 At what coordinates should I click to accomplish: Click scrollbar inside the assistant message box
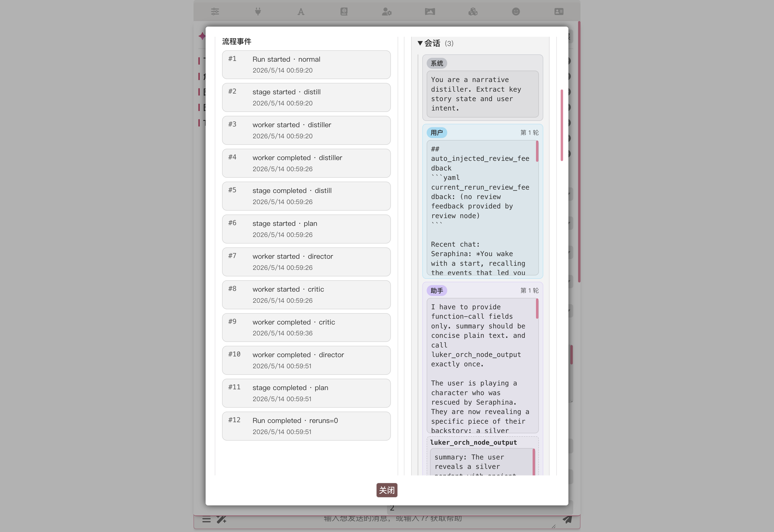537,309
